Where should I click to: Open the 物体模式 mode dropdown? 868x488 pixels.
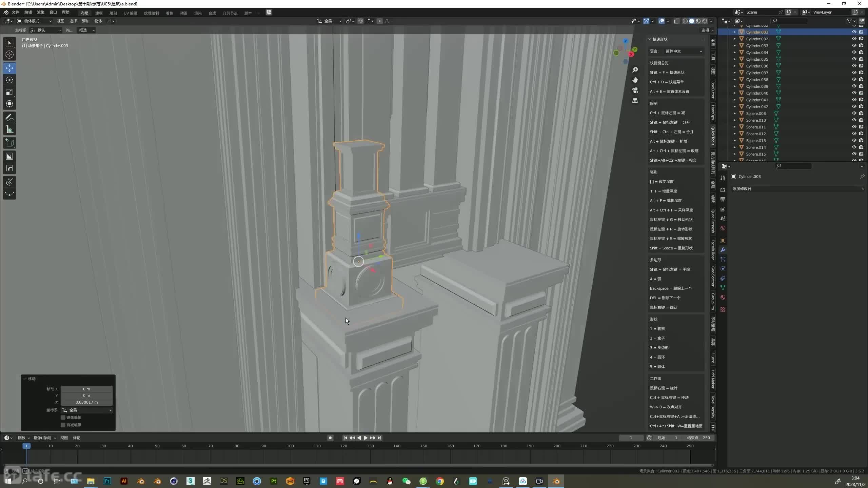coord(35,21)
